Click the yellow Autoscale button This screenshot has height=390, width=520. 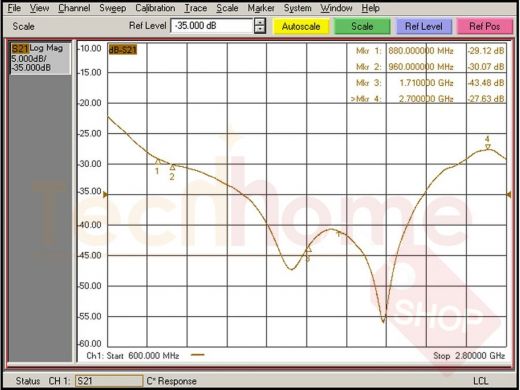coord(301,26)
